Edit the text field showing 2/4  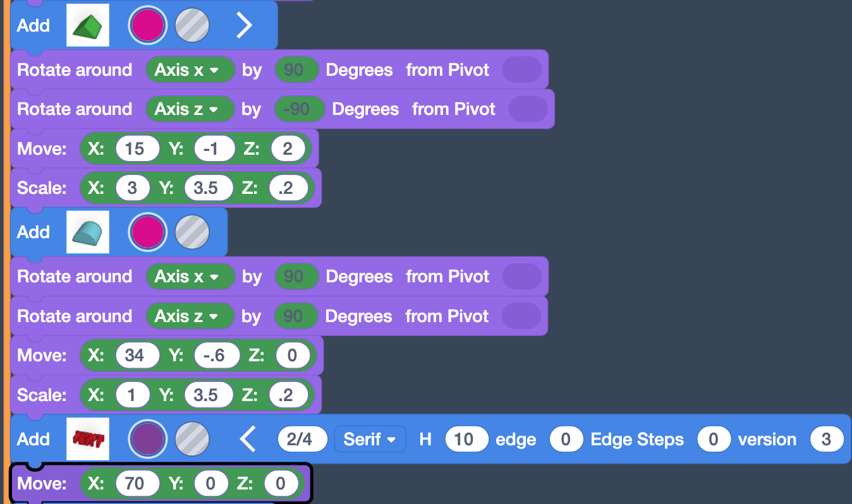click(302, 439)
